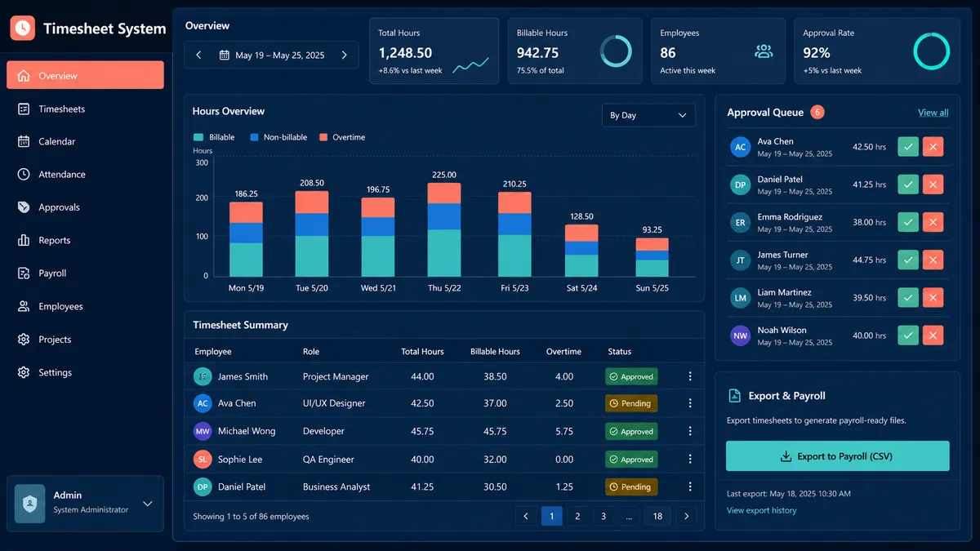Expand the Admin account menu chevron
The height and width of the screenshot is (551, 980).
click(x=148, y=504)
